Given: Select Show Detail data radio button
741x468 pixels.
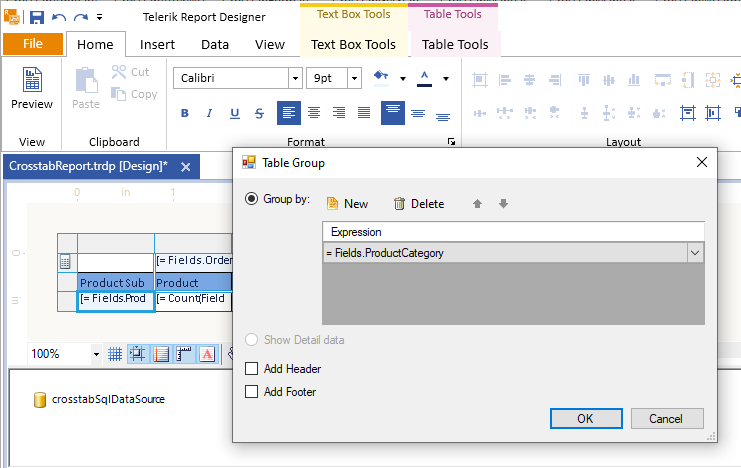Looking at the screenshot, I should tap(251, 339).
